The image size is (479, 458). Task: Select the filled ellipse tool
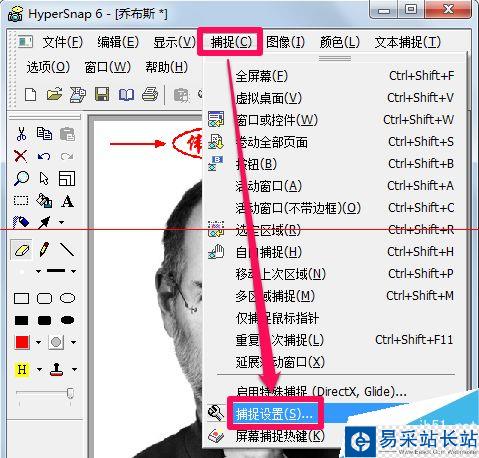point(67,320)
